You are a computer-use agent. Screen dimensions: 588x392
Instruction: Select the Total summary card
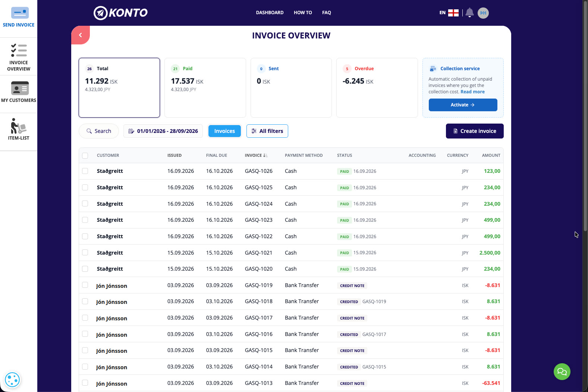pos(119,88)
